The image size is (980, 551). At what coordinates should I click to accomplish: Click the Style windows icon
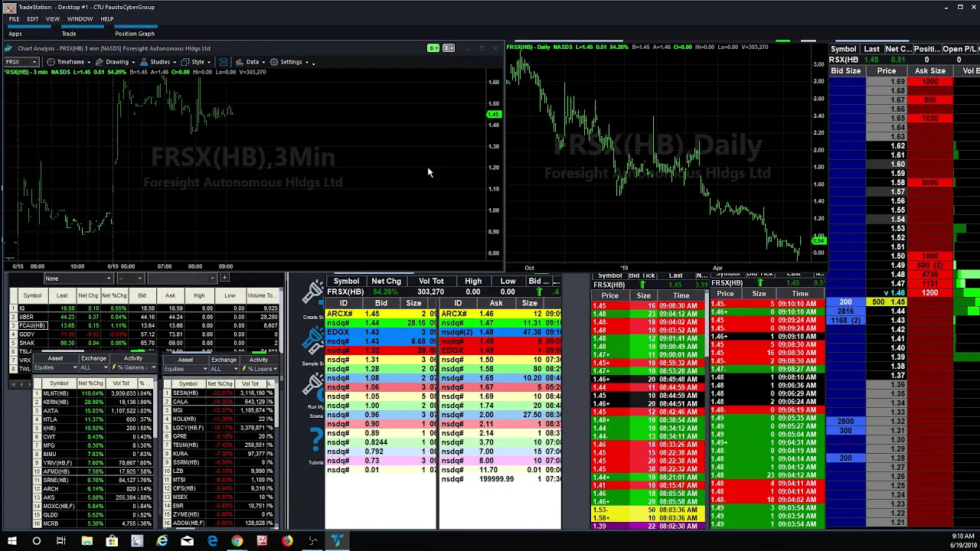pos(186,62)
